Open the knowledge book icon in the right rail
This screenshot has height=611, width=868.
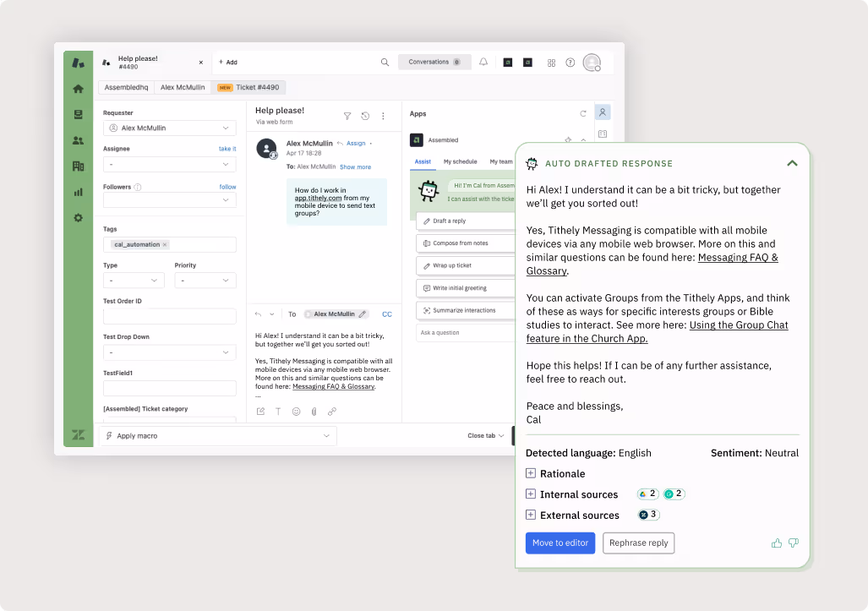tap(603, 134)
